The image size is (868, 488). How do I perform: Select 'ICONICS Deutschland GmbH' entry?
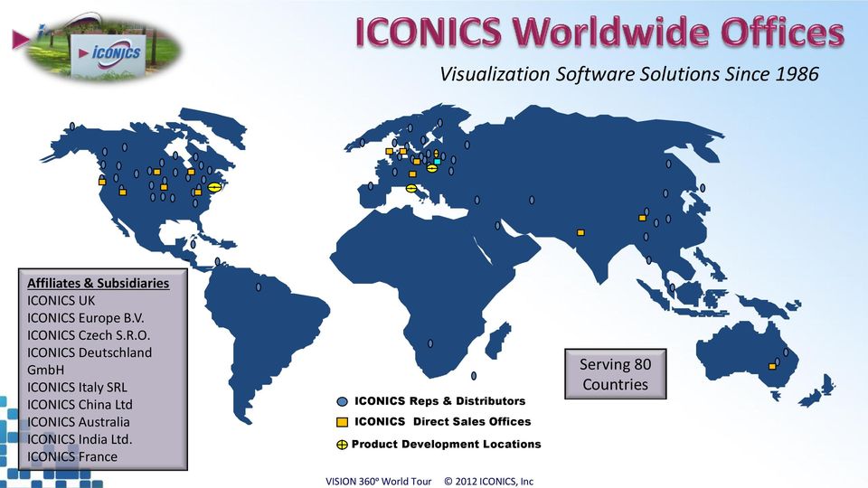tap(90, 361)
